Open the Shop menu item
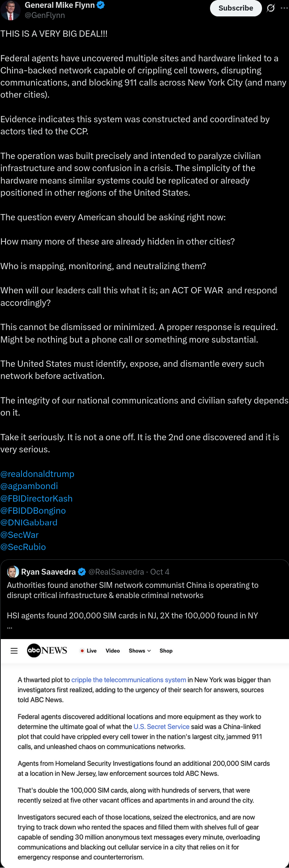This screenshot has height=868, width=289. click(166, 651)
